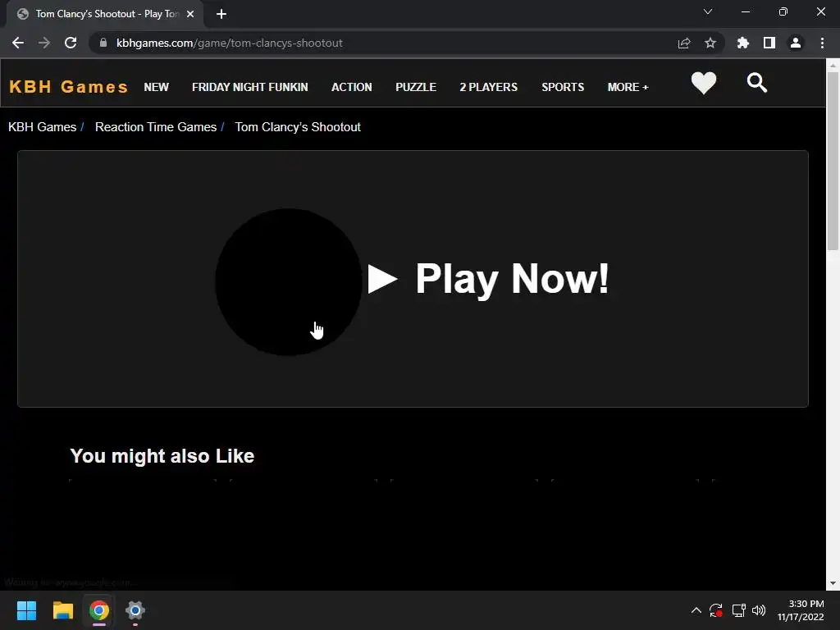The image size is (840, 630).
Task: Click the Chrome taskbar icon
Action: tap(99, 610)
